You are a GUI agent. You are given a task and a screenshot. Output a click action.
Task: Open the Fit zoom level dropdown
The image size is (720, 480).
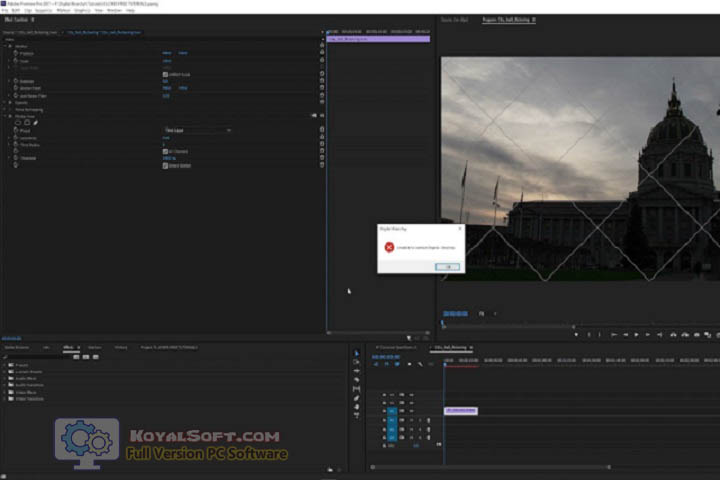(486, 314)
